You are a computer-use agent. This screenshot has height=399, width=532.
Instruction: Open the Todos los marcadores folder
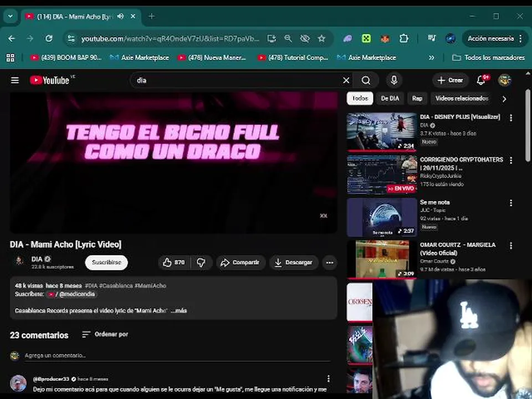point(489,58)
